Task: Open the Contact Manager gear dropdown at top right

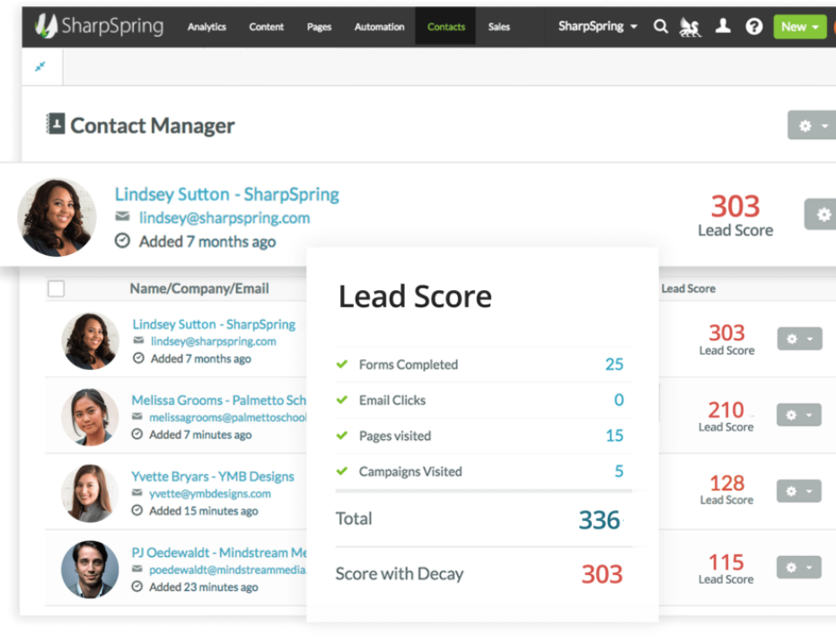Action: (x=812, y=125)
